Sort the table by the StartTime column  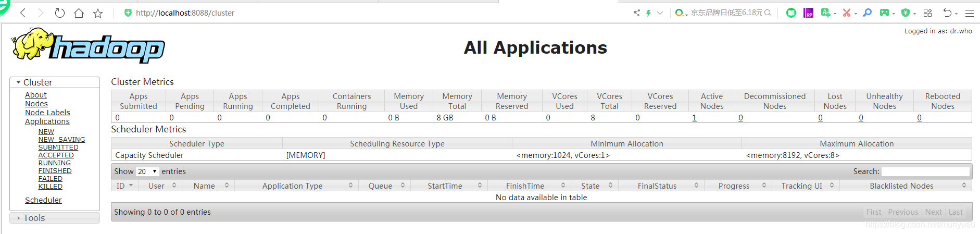click(x=445, y=186)
